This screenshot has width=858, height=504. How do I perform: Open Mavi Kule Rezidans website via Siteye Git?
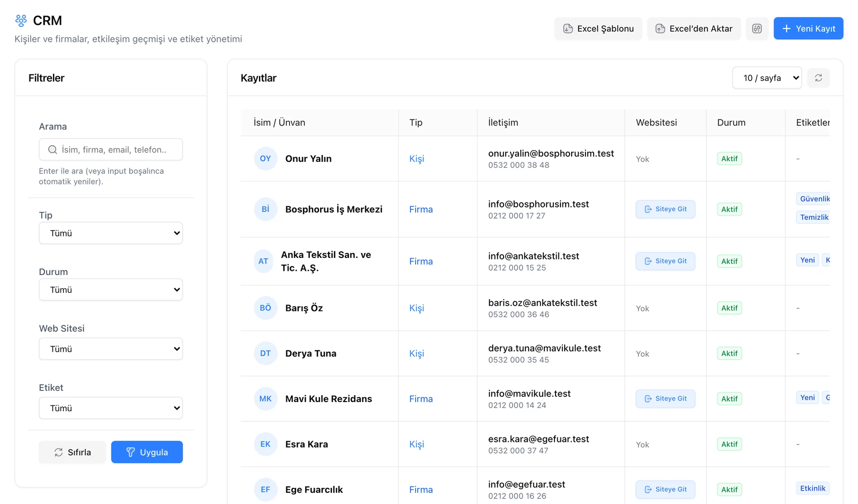(665, 399)
